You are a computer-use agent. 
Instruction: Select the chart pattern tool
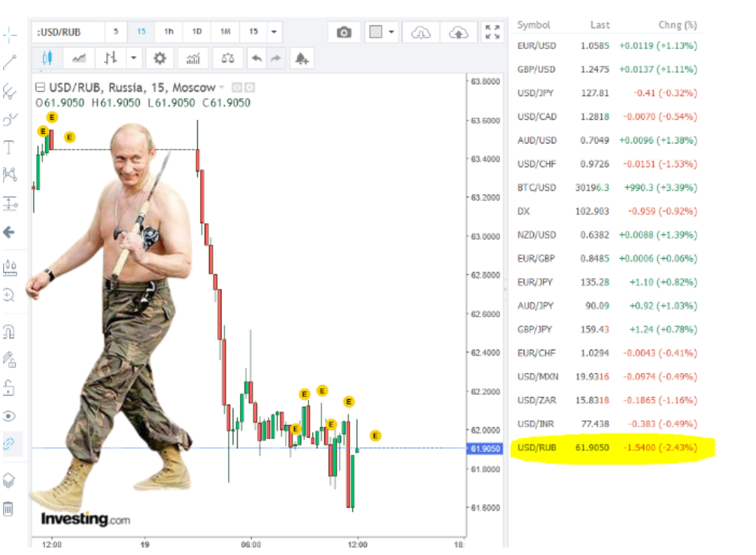pyautogui.click(x=10, y=174)
